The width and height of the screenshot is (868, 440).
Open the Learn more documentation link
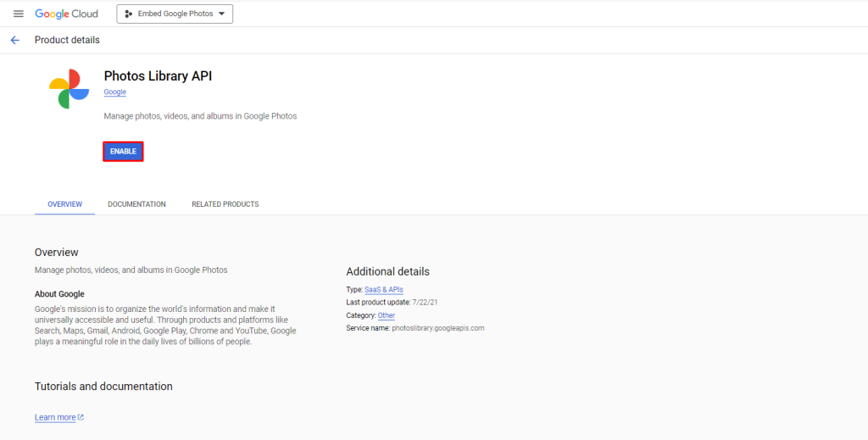pos(59,417)
